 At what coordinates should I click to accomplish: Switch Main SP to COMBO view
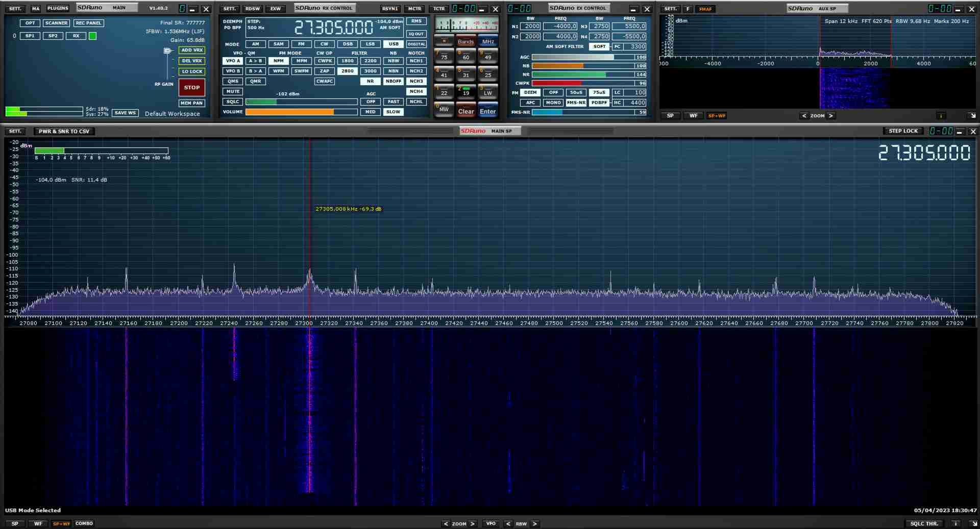tap(84, 523)
